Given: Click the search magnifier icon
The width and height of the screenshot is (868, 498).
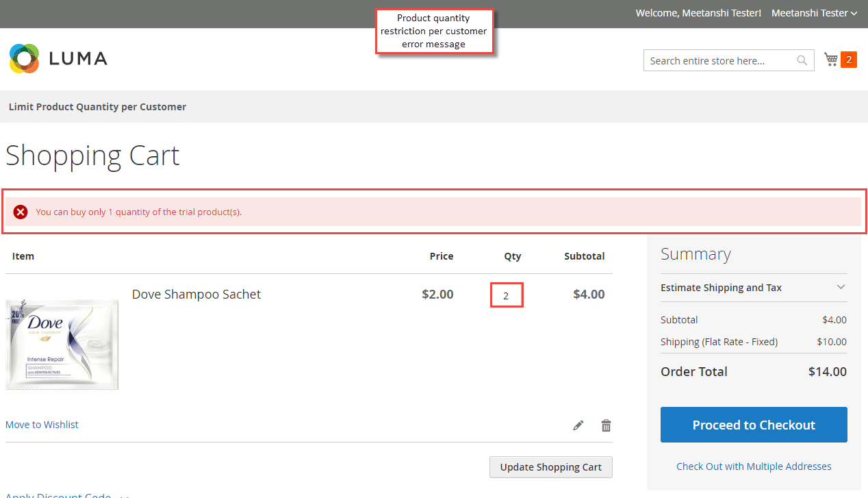Looking at the screenshot, I should (x=801, y=60).
